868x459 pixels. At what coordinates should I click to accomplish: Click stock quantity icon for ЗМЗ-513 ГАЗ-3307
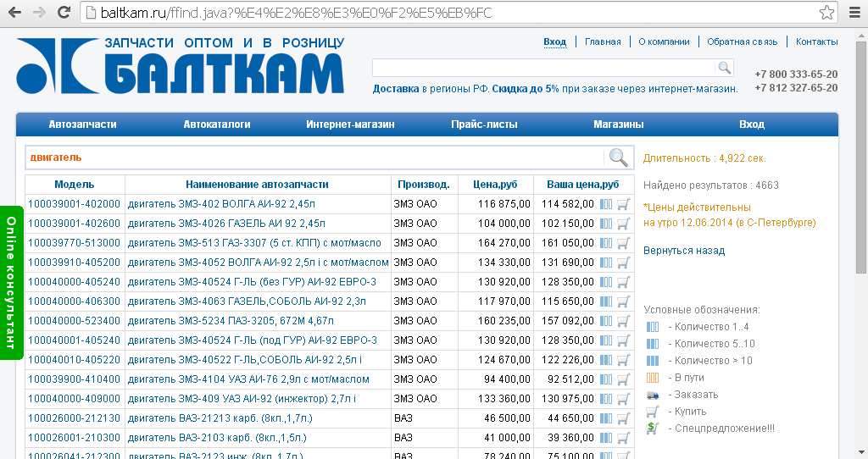[605, 243]
